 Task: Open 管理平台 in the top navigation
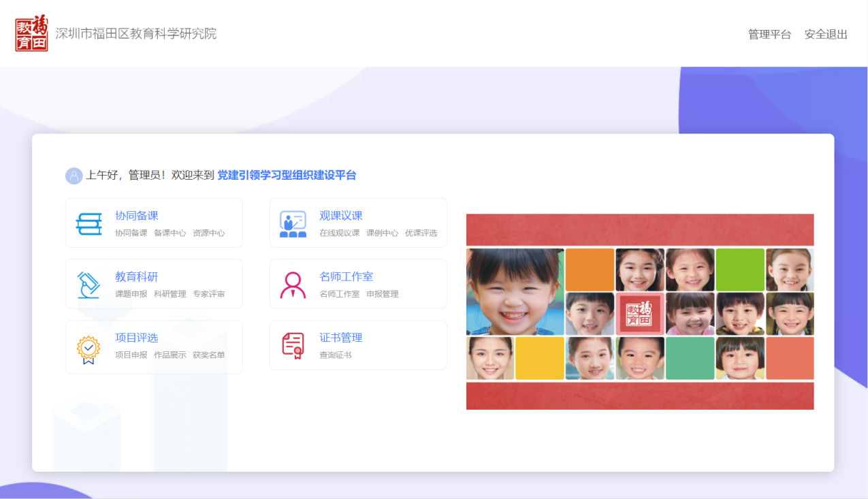[769, 34]
